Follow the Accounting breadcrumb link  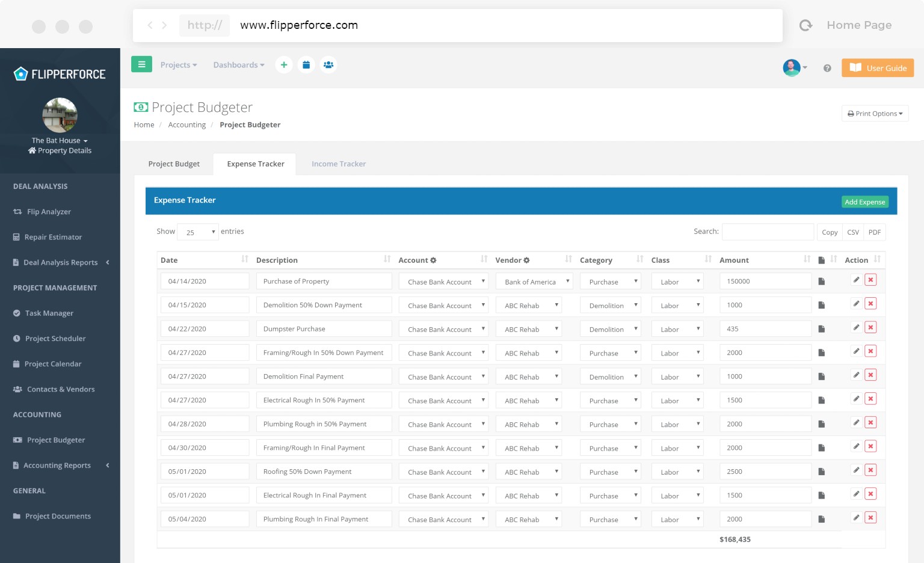[x=187, y=125]
